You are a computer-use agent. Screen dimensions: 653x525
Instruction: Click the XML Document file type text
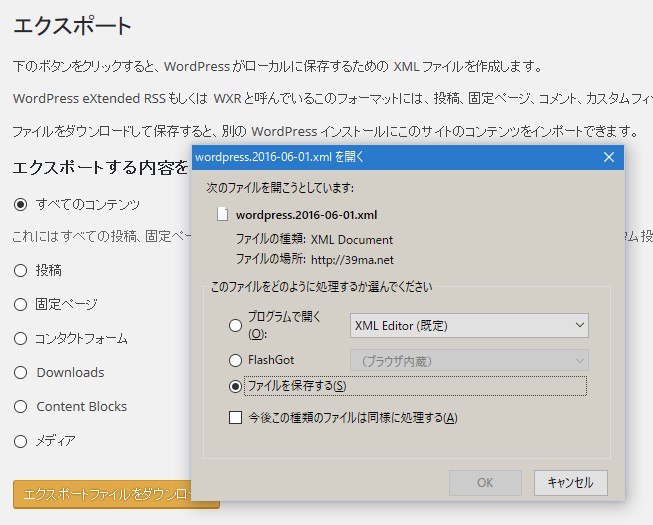tap(352, 240)
